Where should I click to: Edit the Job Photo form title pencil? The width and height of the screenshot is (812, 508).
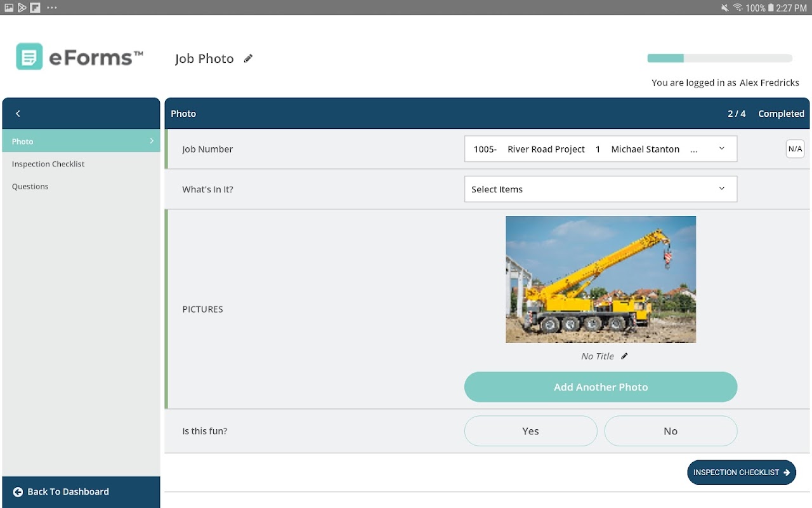coord(248,58)
